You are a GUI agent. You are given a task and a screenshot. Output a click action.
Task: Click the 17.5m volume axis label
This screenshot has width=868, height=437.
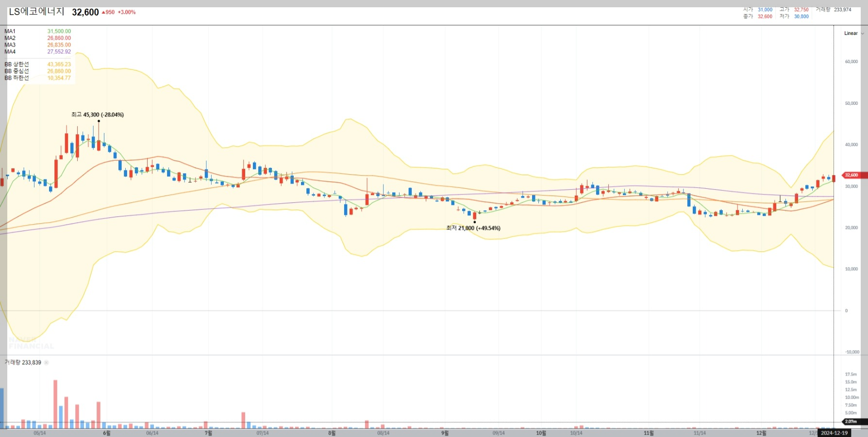click(x=851, y=374)
